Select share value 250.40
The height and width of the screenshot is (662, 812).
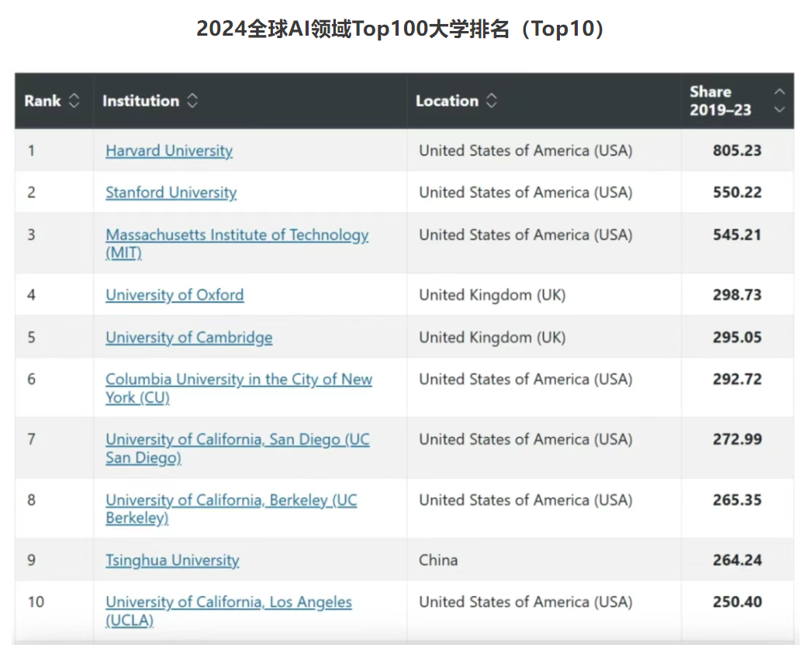tap(737, 602)
